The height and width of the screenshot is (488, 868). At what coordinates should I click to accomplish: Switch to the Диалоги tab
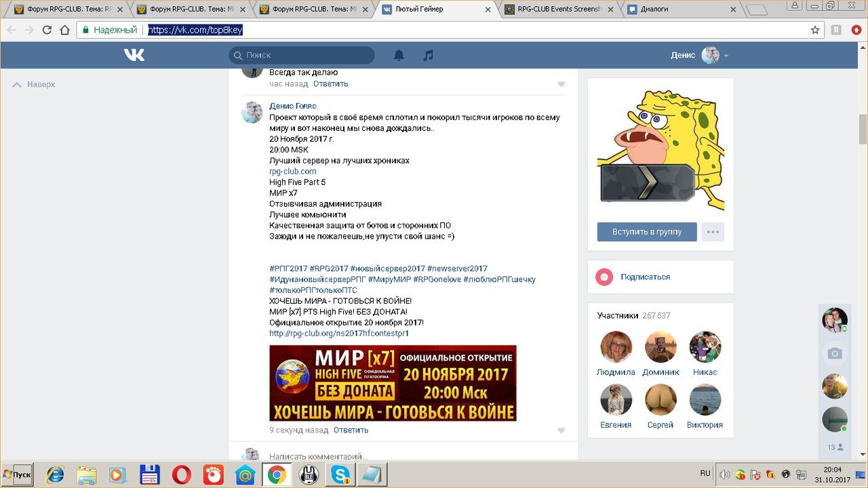682,9
